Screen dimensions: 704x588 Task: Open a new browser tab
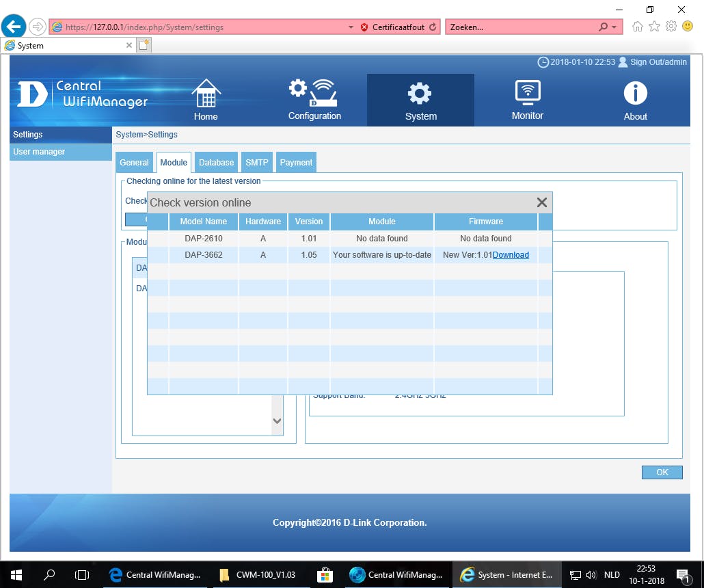click(x=144, y=45)
